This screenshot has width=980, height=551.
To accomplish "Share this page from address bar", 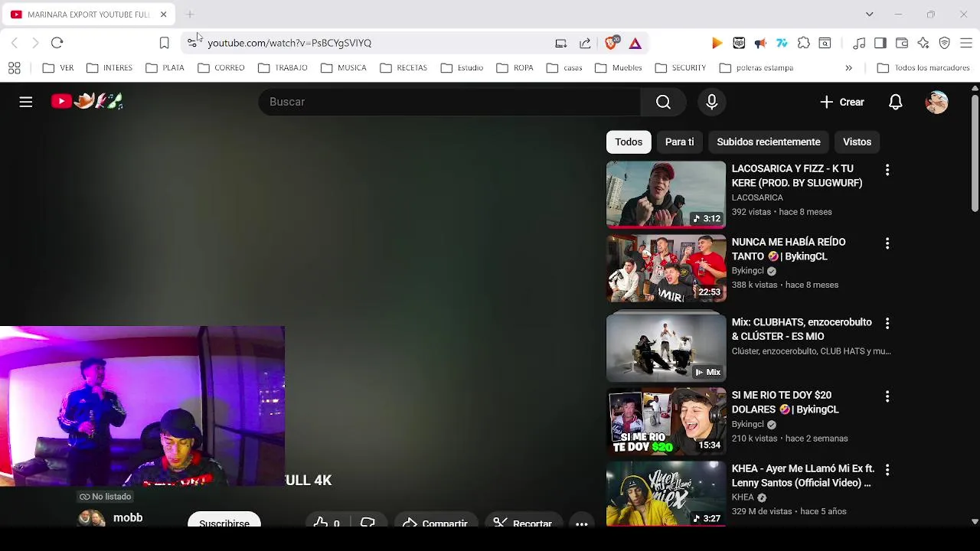I will 585,43.
